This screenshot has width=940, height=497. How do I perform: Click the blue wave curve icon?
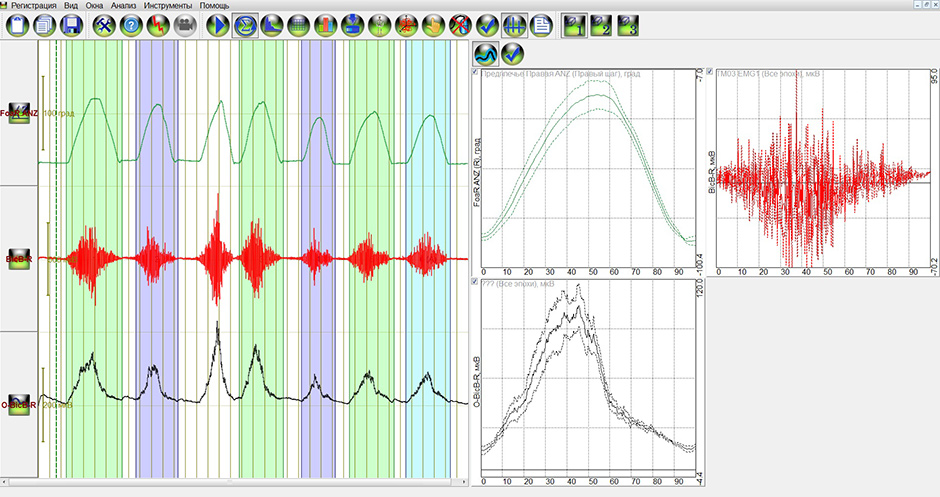click(x=486, y=53)
